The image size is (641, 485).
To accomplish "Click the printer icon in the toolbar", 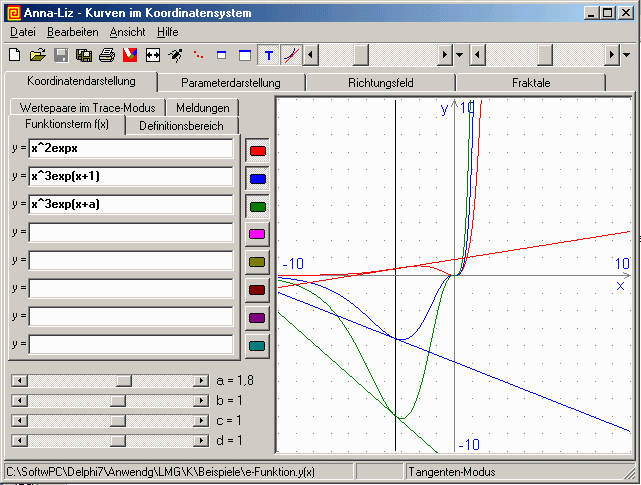I will [x=106, y=54].
